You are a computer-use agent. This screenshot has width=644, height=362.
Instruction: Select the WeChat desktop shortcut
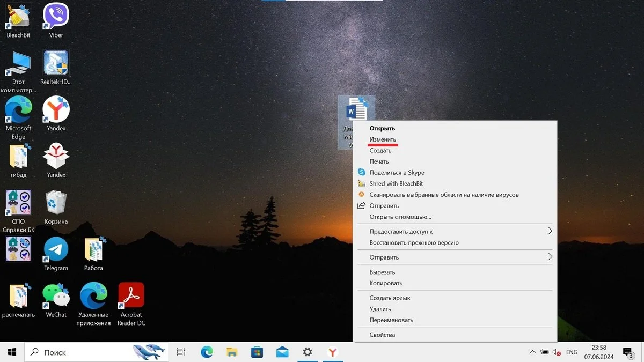tap(56, 301)
